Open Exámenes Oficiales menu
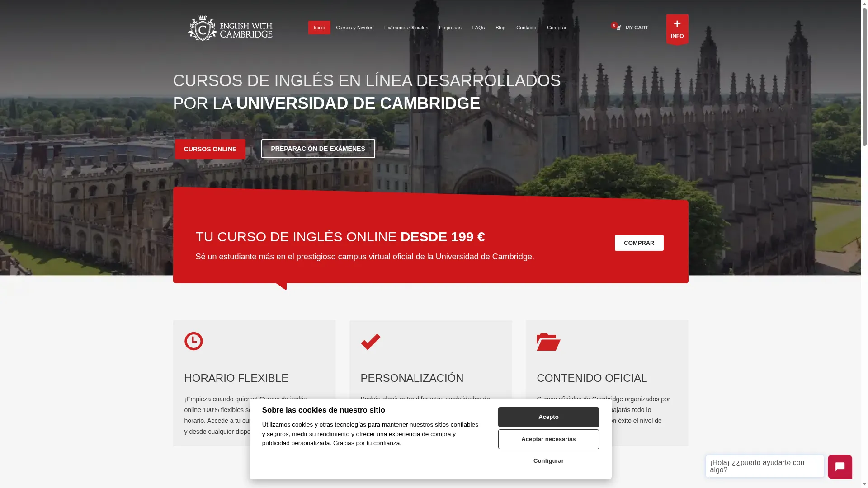Screen dimensions: 868x488 (x=406, y=28)
